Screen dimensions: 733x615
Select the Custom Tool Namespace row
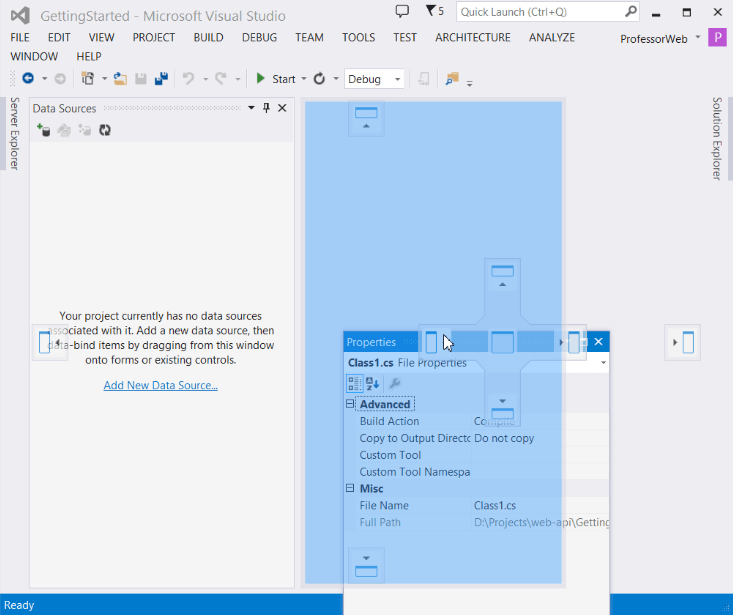coord(481,472)
